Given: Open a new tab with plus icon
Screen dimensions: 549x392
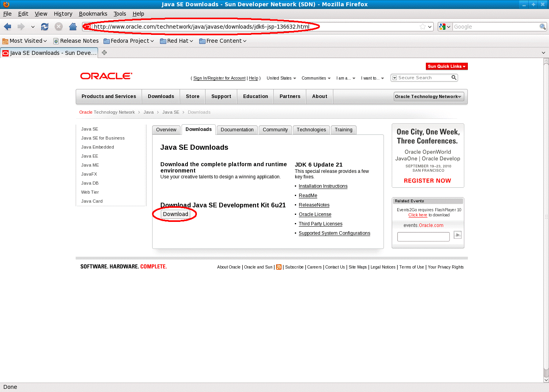Looking at the screenshot, I should (104, 53).
